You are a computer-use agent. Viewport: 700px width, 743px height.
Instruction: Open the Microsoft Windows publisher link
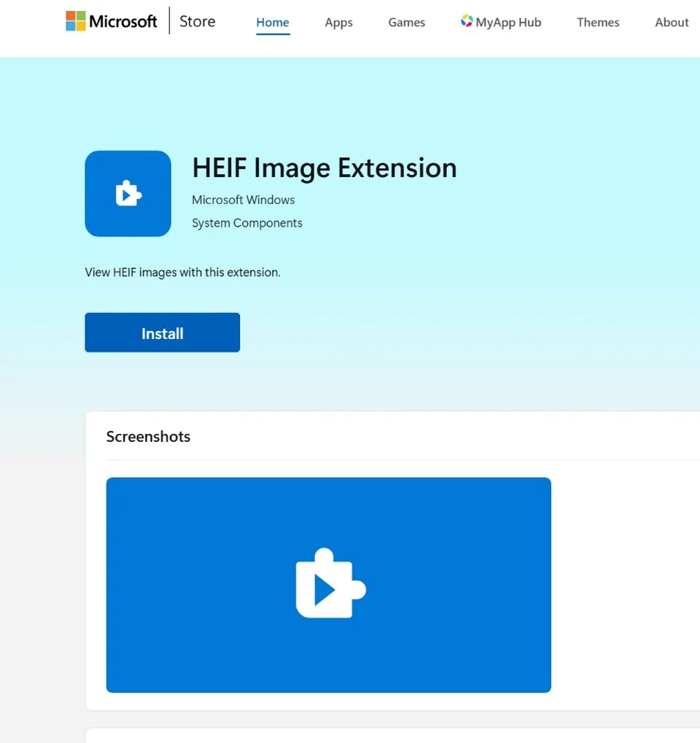(x=243, y=200)
